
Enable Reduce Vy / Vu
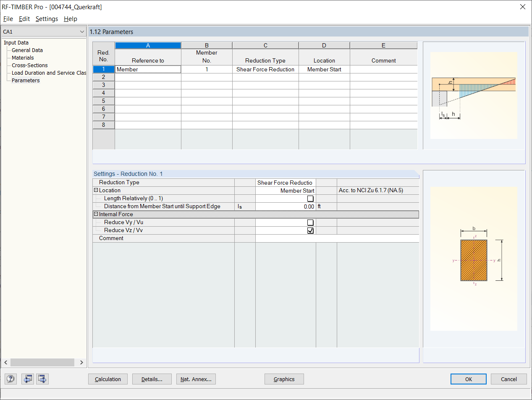[x=310, y=222]
